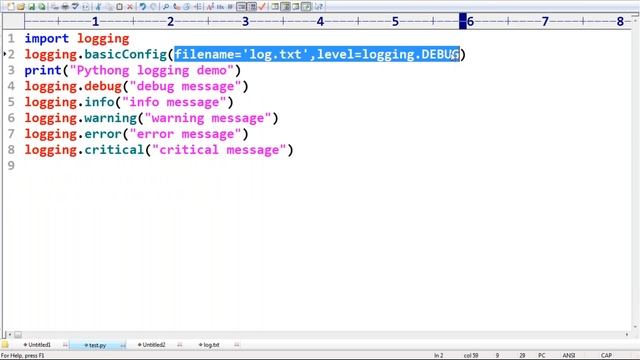Click 'For Help, press F1' status text
The width and height of the screenshot is (640, 360).
pyautogui.click(x=22, y=356)
